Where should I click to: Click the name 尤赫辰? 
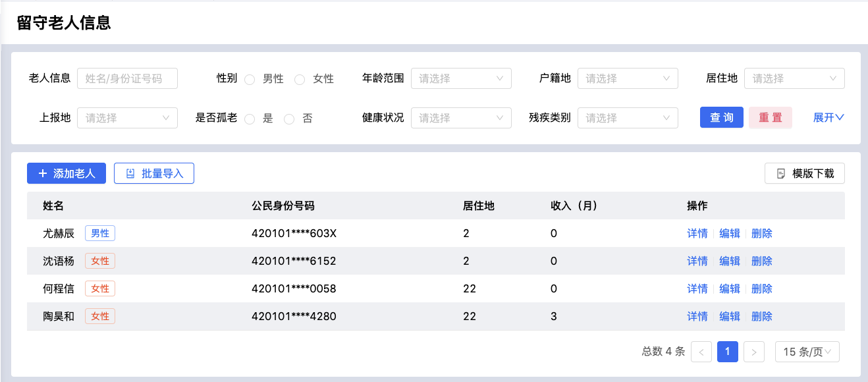coord(59,233)
